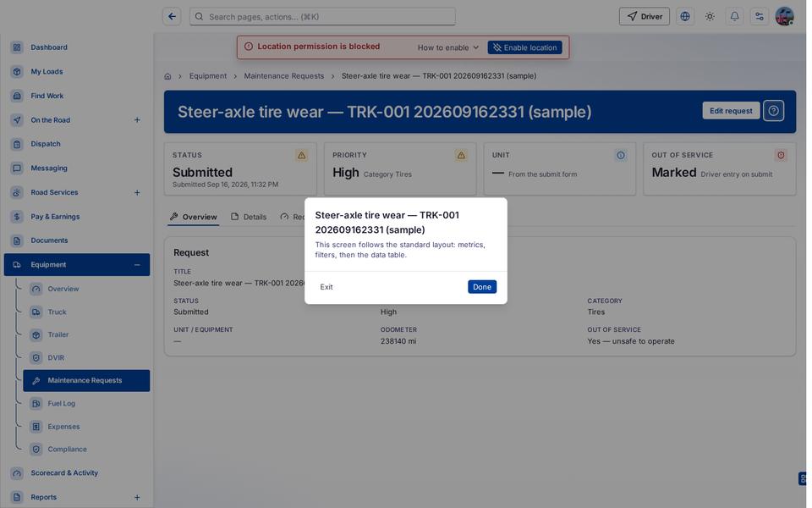Open the notifications bell

734,17
